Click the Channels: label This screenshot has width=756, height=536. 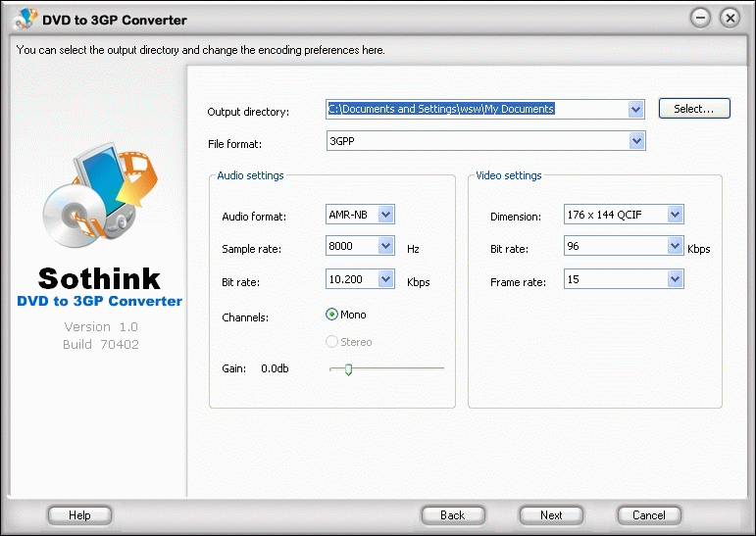[x=245, y=317]
